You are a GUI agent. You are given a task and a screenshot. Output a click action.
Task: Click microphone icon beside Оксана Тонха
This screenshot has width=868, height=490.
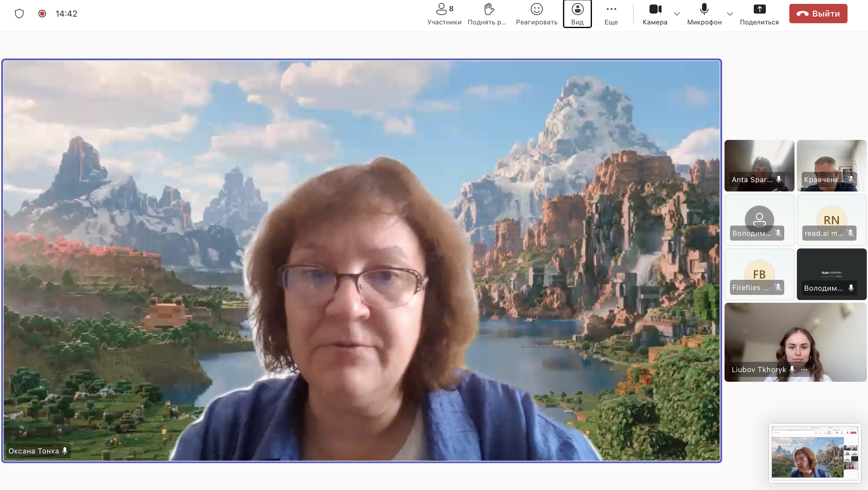(65, 451)
